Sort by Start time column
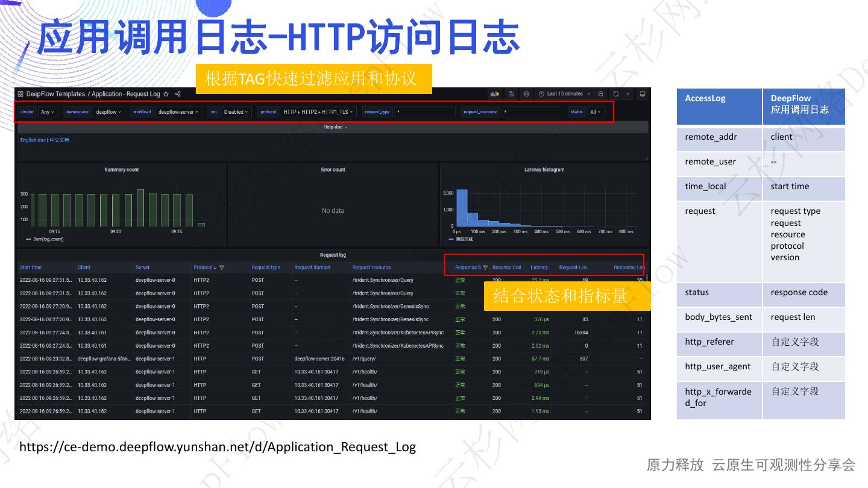 (31, 267)
